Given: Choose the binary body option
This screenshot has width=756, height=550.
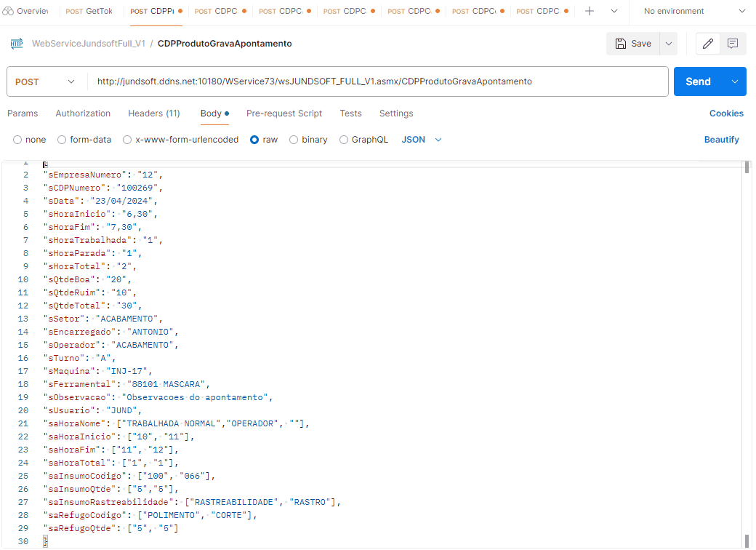Looking at the screenshot, I should [x=294, y=140].
